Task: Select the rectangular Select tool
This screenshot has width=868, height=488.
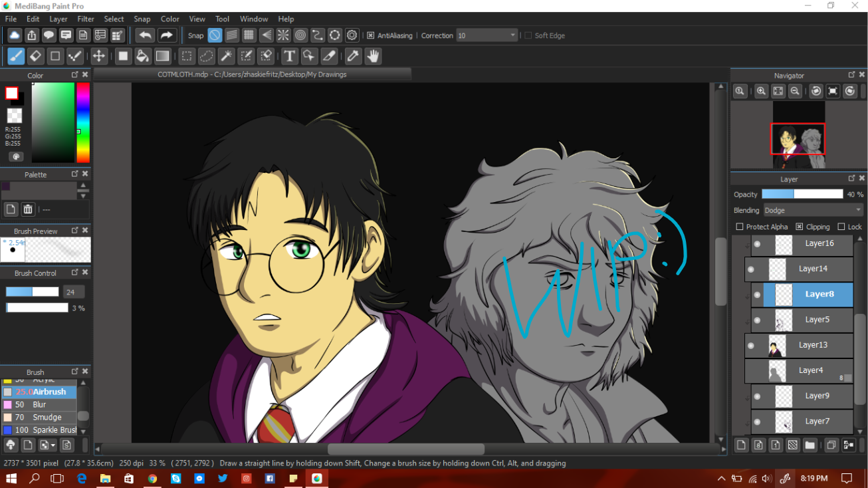Action: 187,57
